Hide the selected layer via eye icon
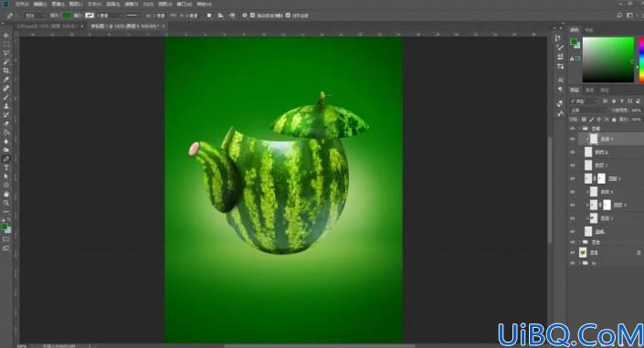 [x=573, y=139]
